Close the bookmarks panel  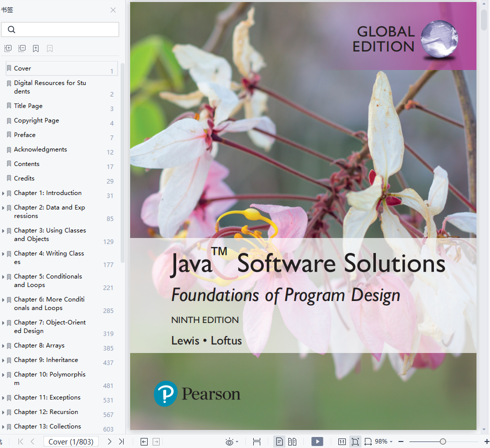(x=113, y=10)
